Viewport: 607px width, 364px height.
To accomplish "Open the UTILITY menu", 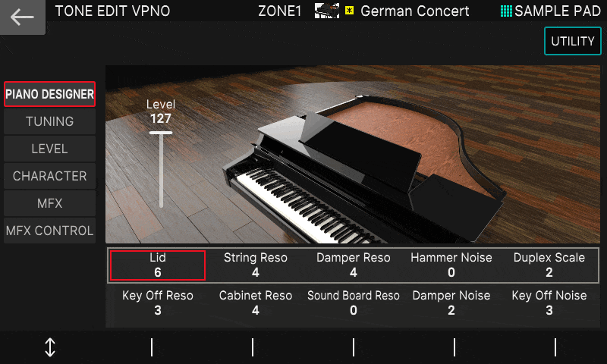I will [573, 41].
